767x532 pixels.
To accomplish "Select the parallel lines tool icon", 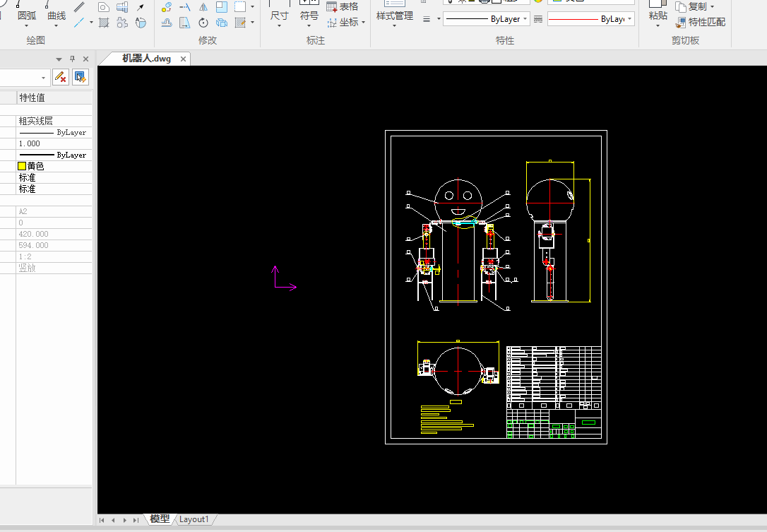I will tap(79, 7).
